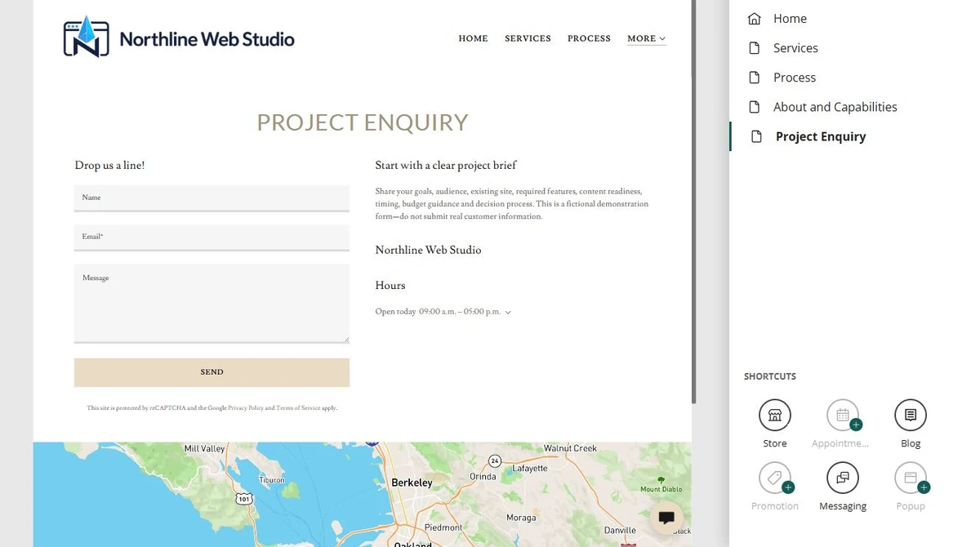Click the Northline Web Studio title text
The height and width of the screenshot is (547, 980).
(x=207, y=38)
